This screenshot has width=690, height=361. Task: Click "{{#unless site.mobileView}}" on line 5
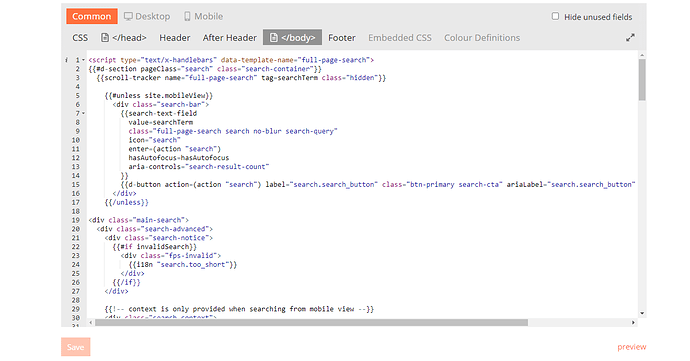coord(159,96)
